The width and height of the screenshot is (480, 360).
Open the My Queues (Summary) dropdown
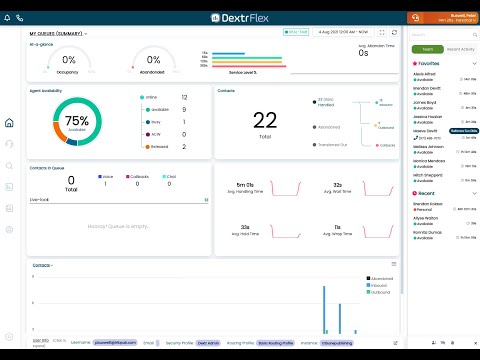[x=58, y=33]
